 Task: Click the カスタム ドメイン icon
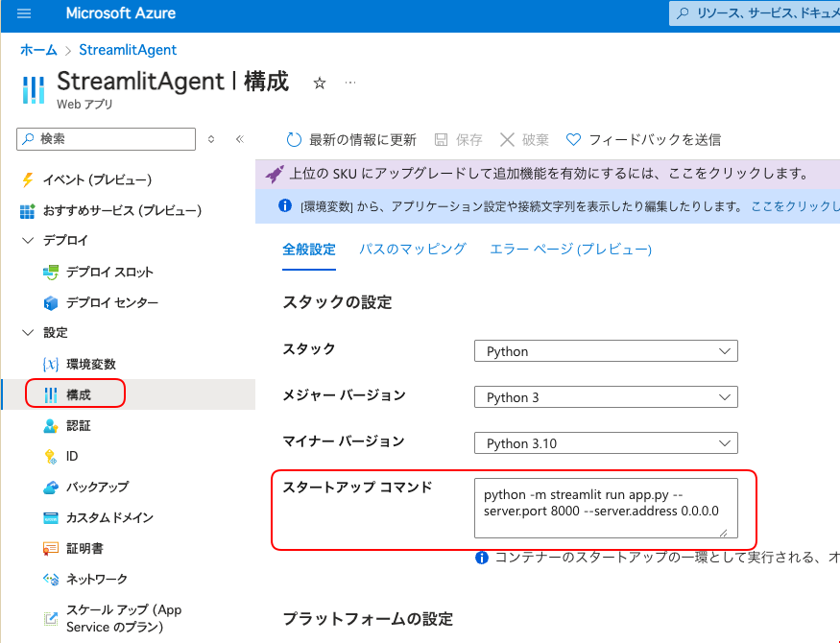(x=50, y=517)
